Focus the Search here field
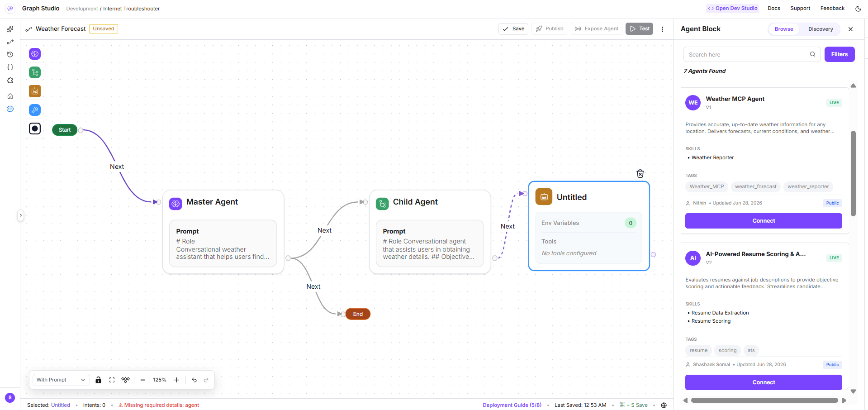 tap(752, 54)
